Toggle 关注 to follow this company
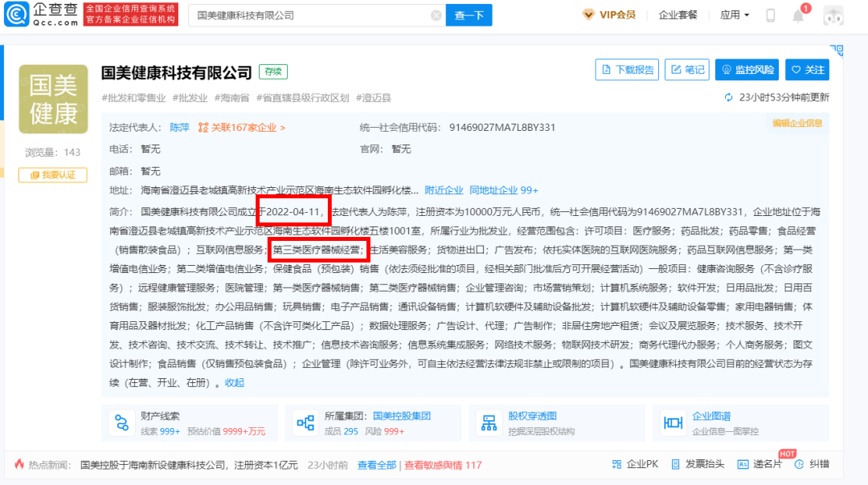This screenshot has height=485, width=868. 807,70
